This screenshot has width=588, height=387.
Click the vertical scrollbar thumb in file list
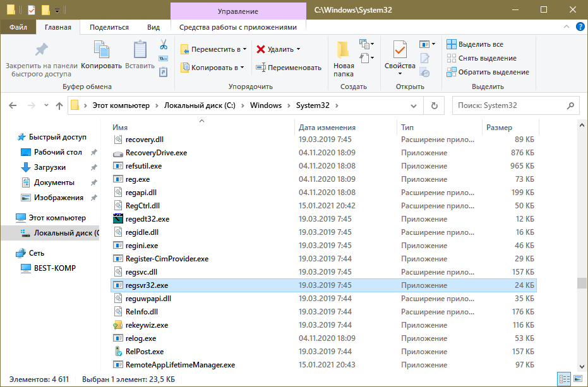581,283
